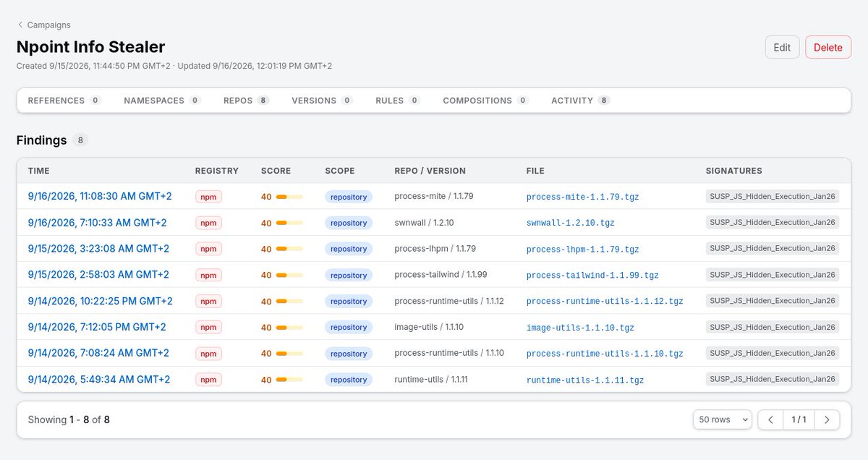Viewport: 868px width, 460px height.
Task: Open file process-runtime-utils-1.1.10.tgz
Action: click(605, 354)
